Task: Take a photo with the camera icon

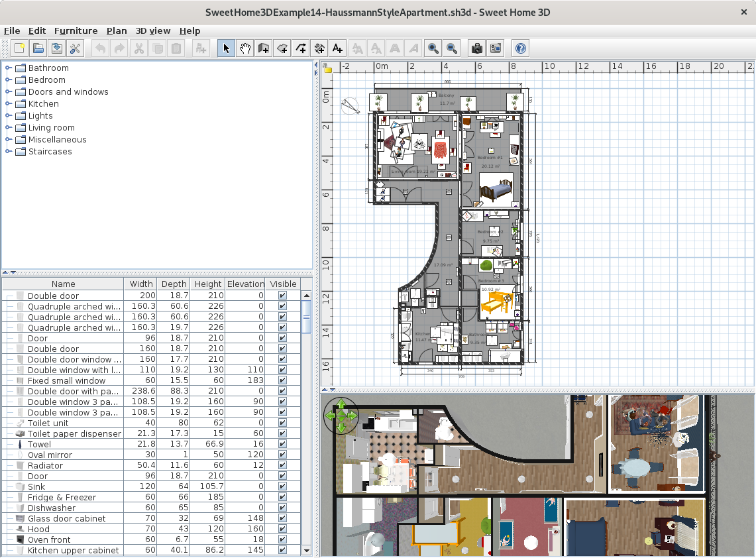Action: [x=476, y=48]
